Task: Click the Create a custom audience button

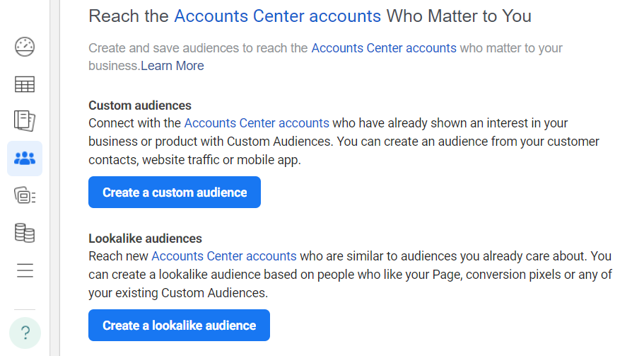Action: click(x=175, y=193)
